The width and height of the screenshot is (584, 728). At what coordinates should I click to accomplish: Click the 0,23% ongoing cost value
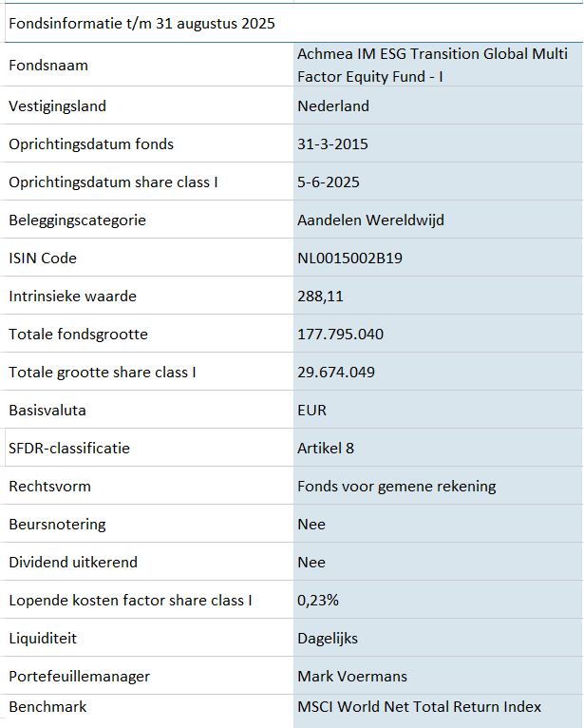coord(318,601)
